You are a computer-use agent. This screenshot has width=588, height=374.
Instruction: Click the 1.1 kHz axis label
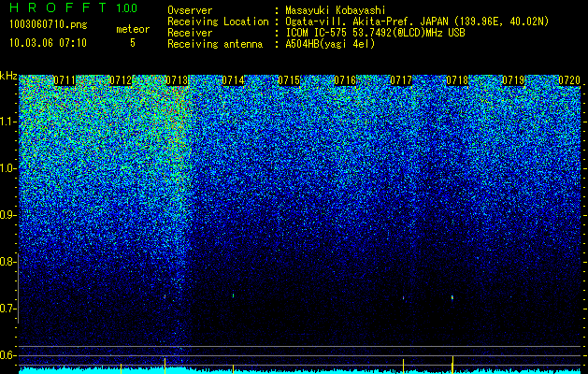(x=7, y=122)
